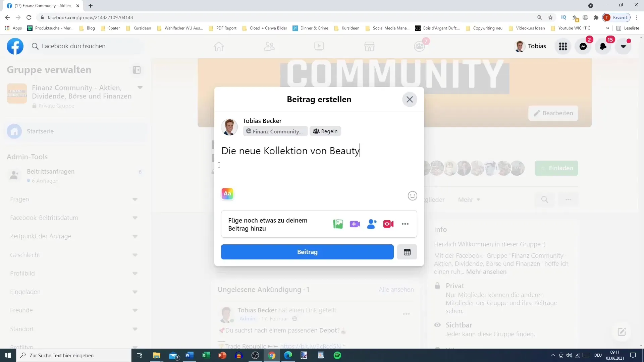Click the Facebook logo

point(15,46)
